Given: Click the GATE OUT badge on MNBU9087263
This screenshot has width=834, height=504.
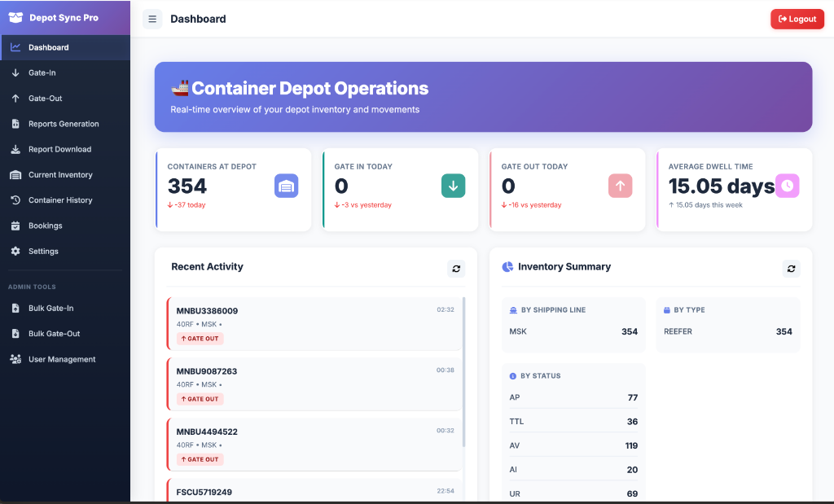Looking at the screenshot, I should [200, 399].
